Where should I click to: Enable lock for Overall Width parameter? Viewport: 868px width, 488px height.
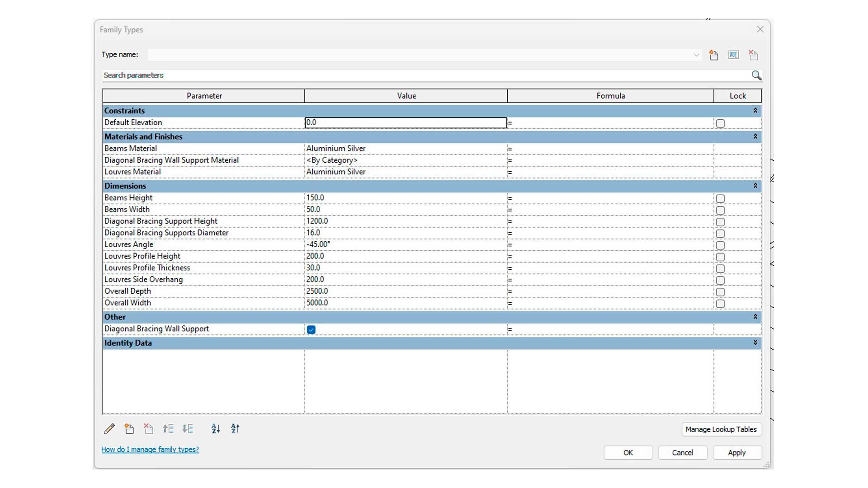pos(720,303)
